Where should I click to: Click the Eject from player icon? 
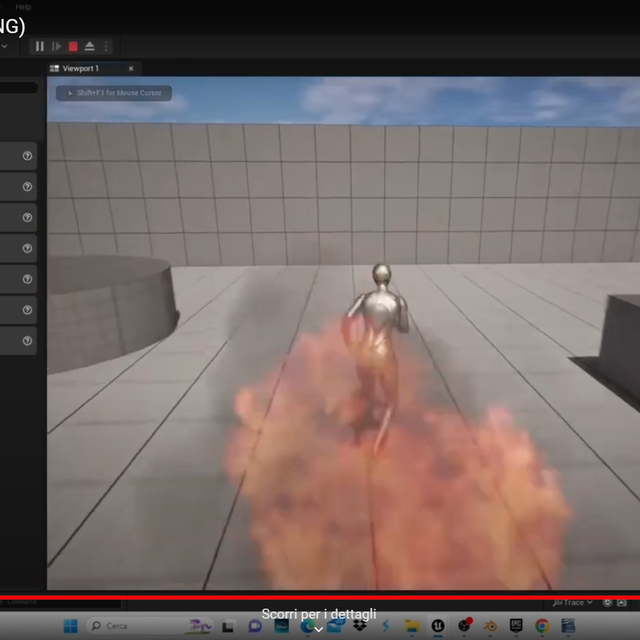90,46
